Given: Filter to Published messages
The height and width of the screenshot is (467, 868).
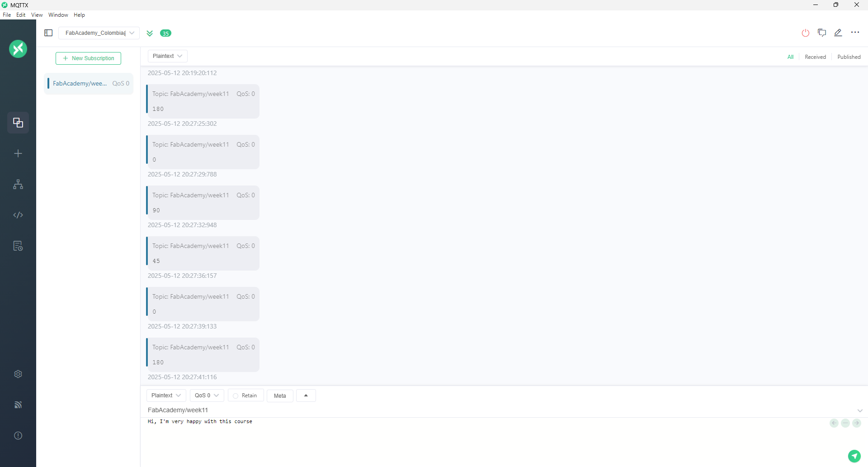Looking at the screenshot, I should point(849,57).
